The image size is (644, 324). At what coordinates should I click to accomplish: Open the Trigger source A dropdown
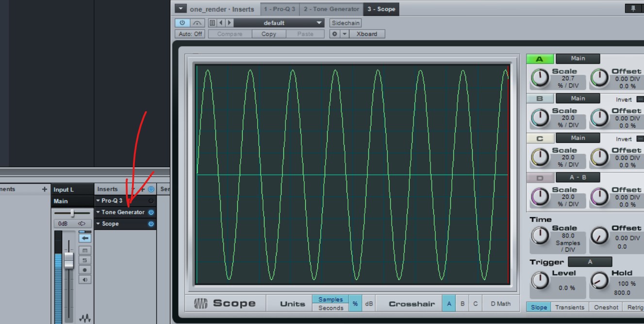[x=590, y=262]
